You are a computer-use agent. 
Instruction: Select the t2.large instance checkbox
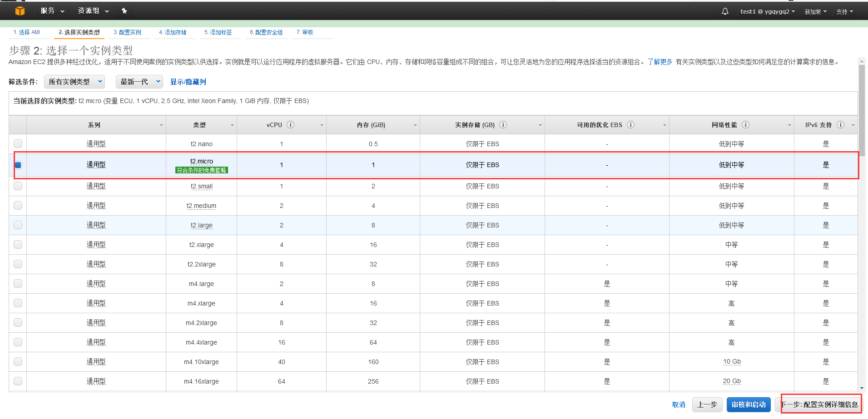[18, 225]
